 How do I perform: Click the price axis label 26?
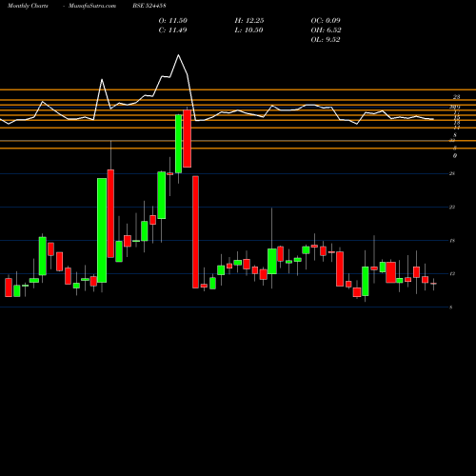(452, 173)
